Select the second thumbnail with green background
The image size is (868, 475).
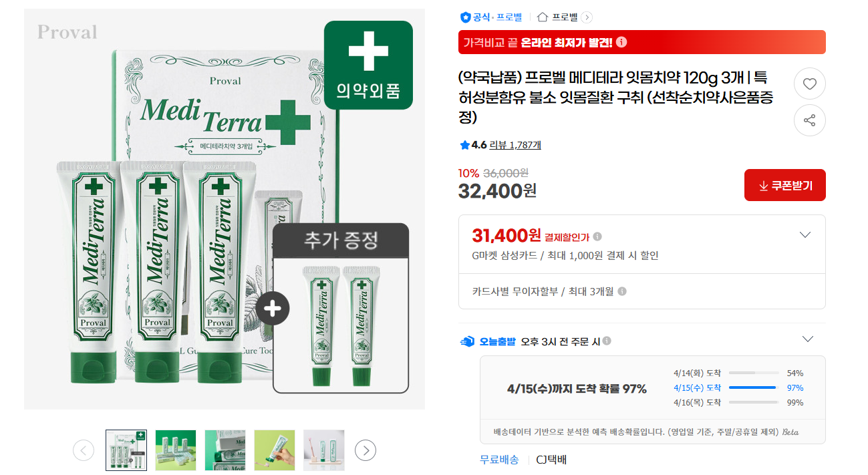[176, 450]
